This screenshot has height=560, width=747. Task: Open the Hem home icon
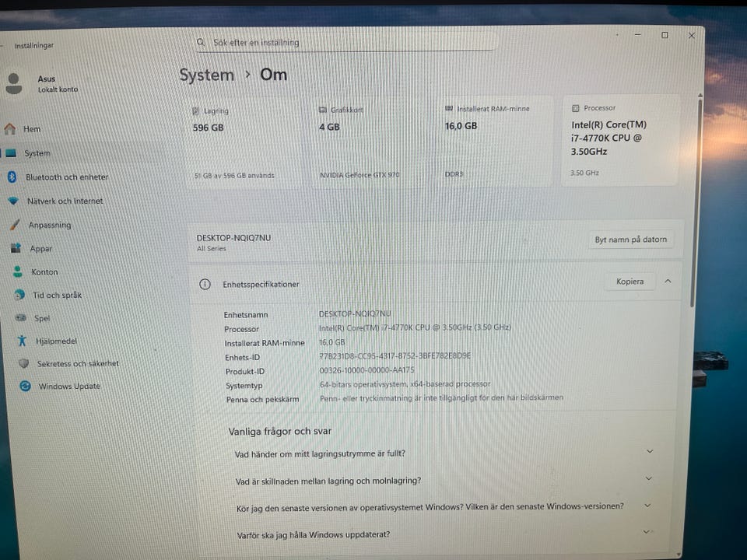[x=9, y=128]
